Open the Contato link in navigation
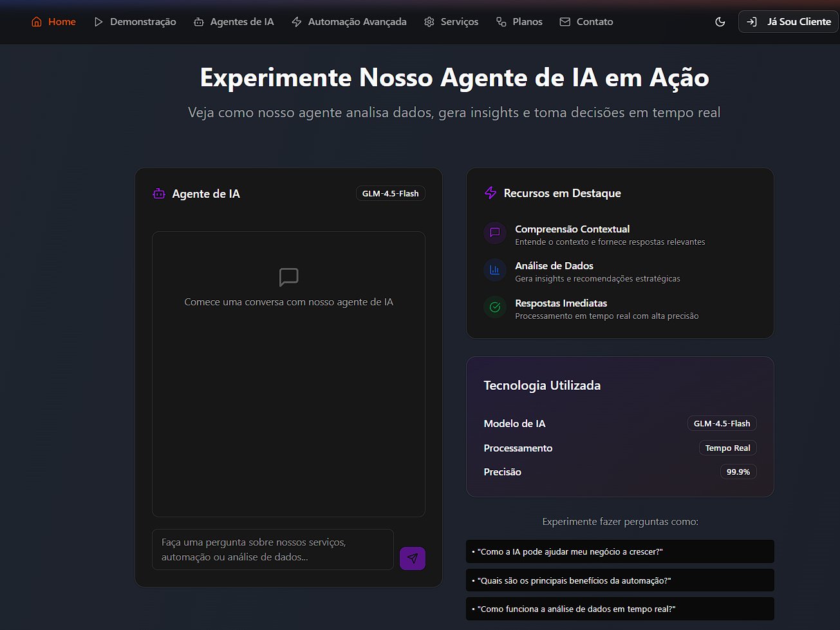 pyautogui.click(x=586, y=22)
